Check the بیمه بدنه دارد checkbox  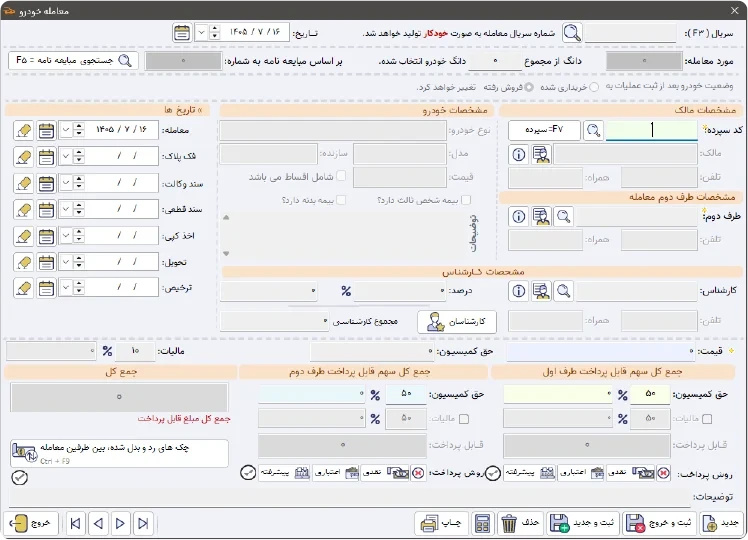(x=341, y=200)
